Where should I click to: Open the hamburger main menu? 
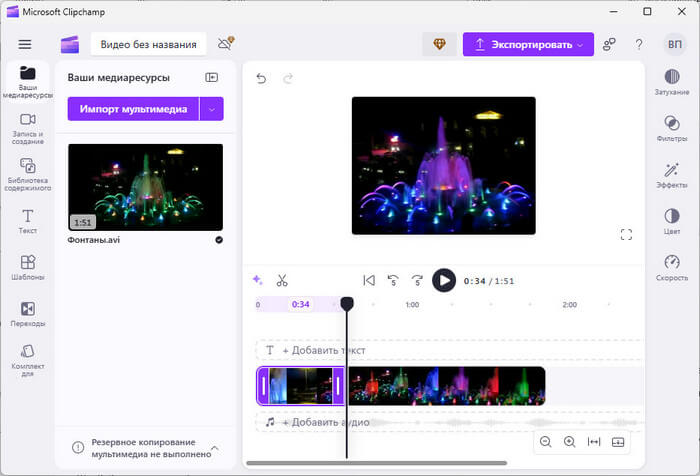[x=25, y=44]
